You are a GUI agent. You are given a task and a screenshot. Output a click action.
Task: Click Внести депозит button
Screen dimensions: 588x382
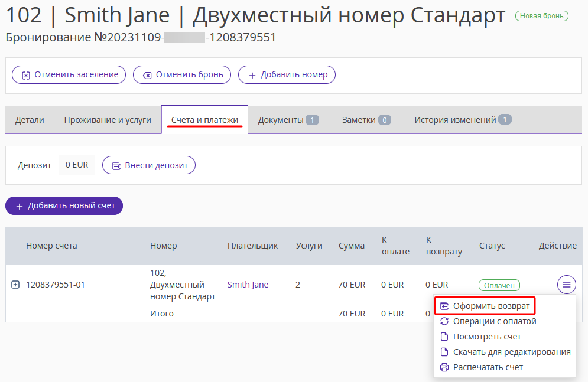point(149,165)
